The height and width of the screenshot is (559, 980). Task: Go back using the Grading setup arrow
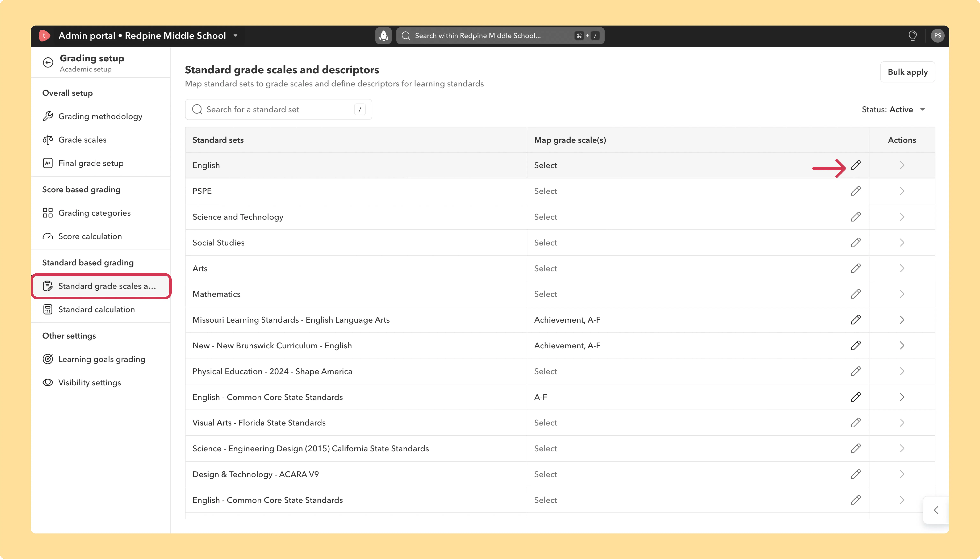(x=48, y=63)
